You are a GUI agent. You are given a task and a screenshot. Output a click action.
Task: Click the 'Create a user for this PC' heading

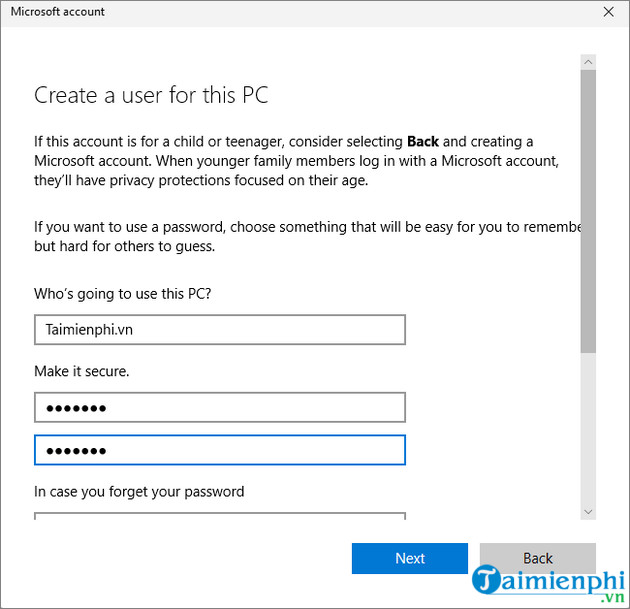point(151,95)
